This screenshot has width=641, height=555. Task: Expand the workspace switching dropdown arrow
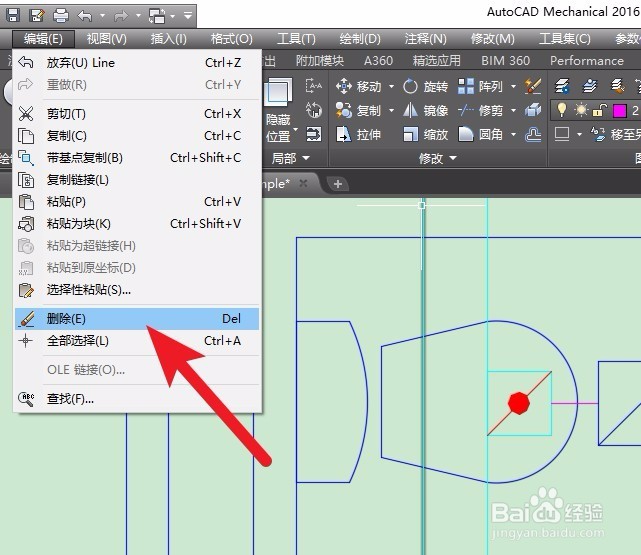[x=173, y=16]
